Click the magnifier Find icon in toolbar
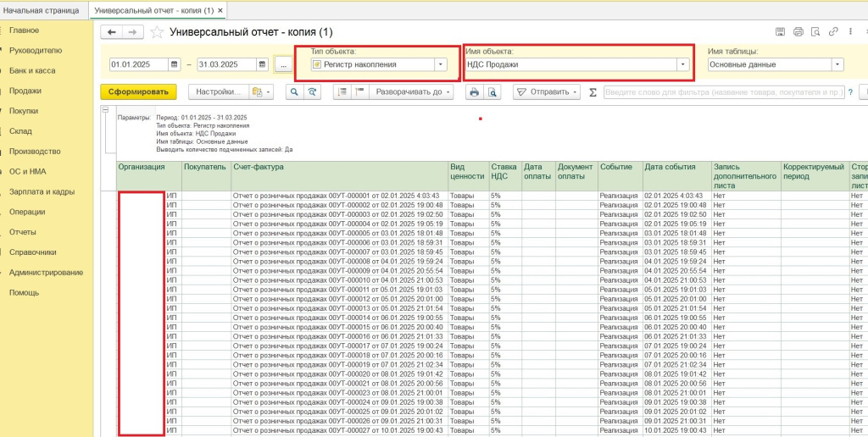This screenshot has width=868, height=437. coord(294,91)
